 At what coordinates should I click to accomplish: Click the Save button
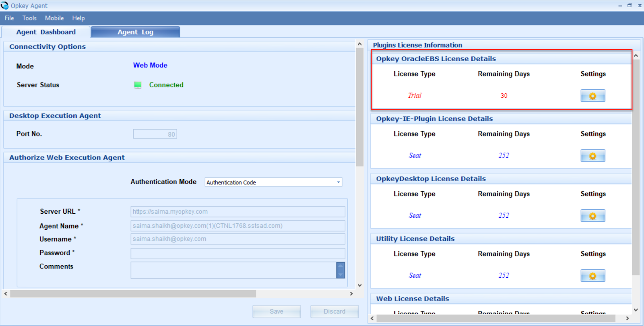tap(277, 312)
